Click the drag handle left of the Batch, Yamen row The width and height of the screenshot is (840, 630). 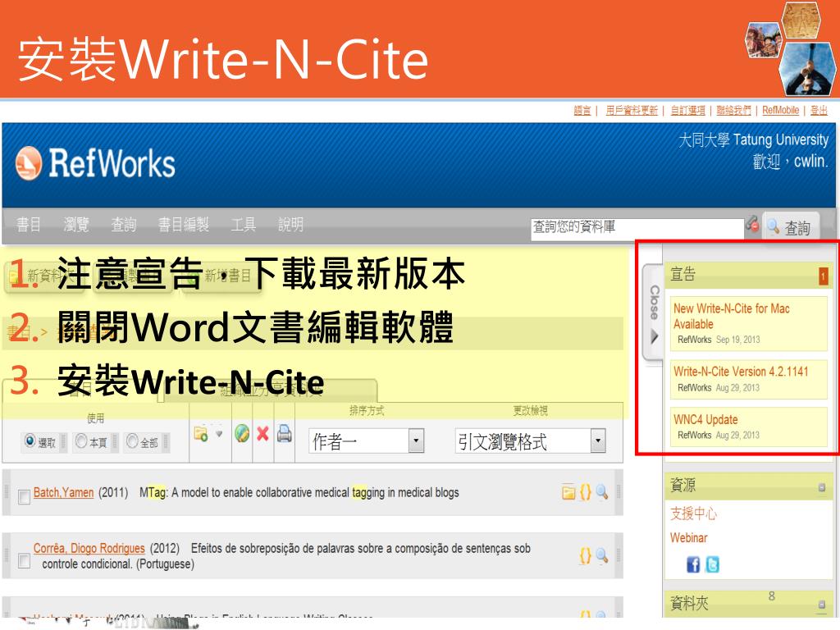point(7,492)
